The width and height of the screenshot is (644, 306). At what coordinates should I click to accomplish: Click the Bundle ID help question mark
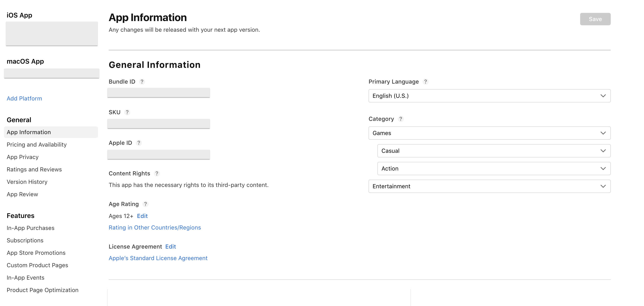pos(142,82)
